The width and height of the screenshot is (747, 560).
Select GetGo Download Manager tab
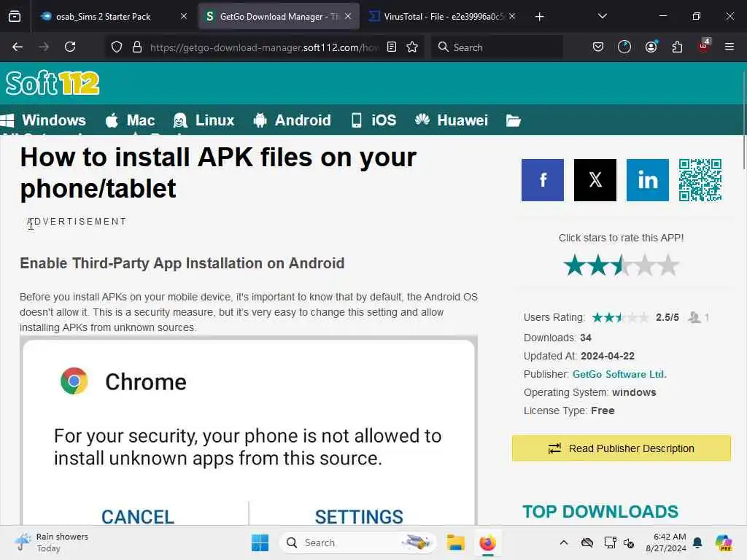pos(279,16)
